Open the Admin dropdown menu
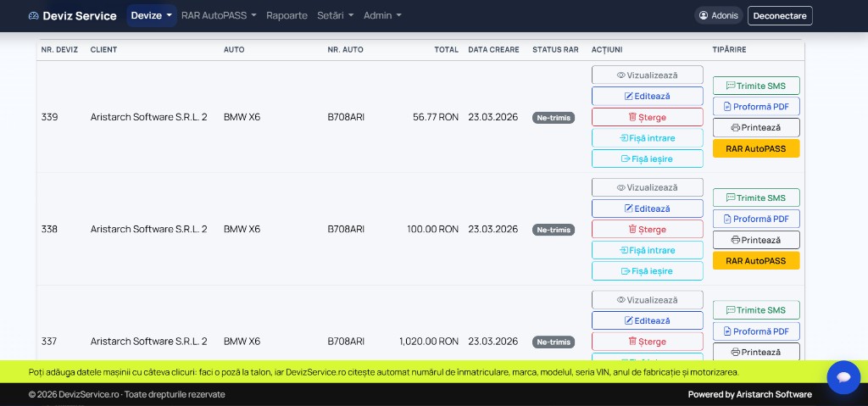Screen dimensions: 868x406 [x=382, y=15]
